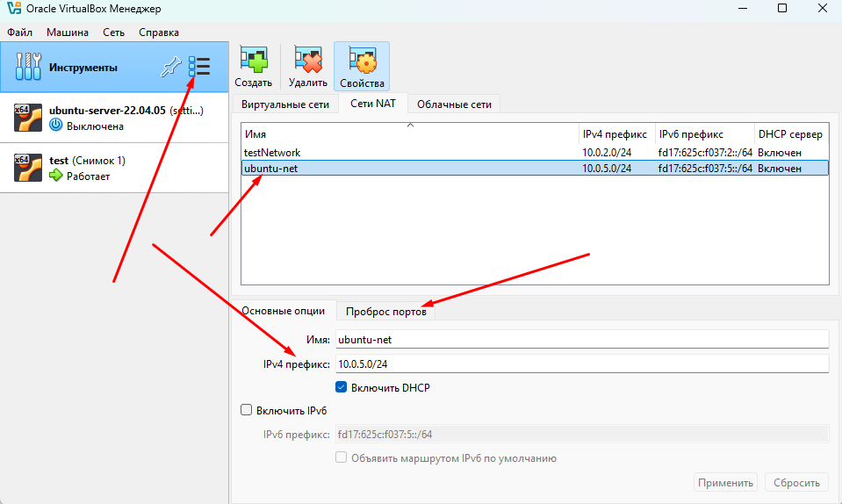The image size is (842, 504).
Task: Switch to Облачные сети tab
Action: (454, 104)
